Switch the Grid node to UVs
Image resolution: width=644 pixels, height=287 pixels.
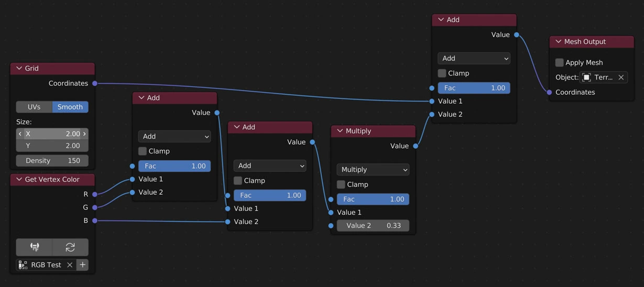point(34,107)
